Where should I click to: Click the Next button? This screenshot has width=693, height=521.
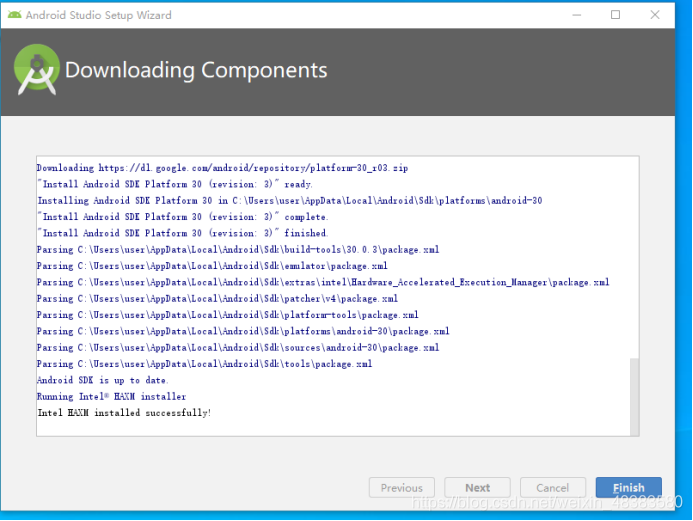point(477,487)
